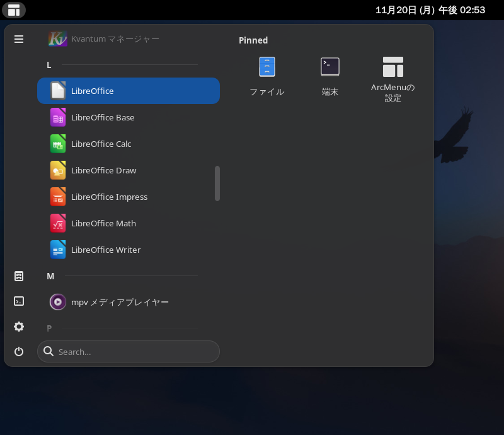This screenshot has width=504, height=435.
Task: Select the LibreOffice Calc text label
Action: point(101,144)
